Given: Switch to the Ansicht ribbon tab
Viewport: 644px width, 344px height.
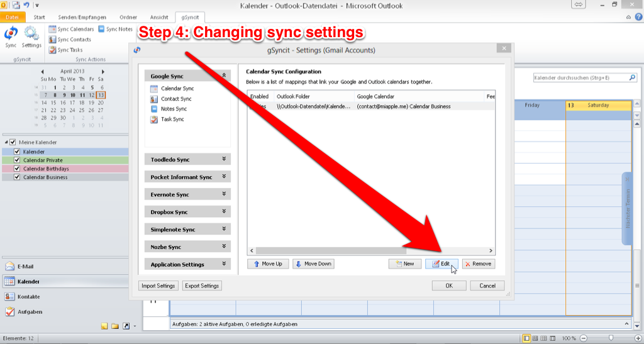Looking at the screenshot, I should 159,17.
